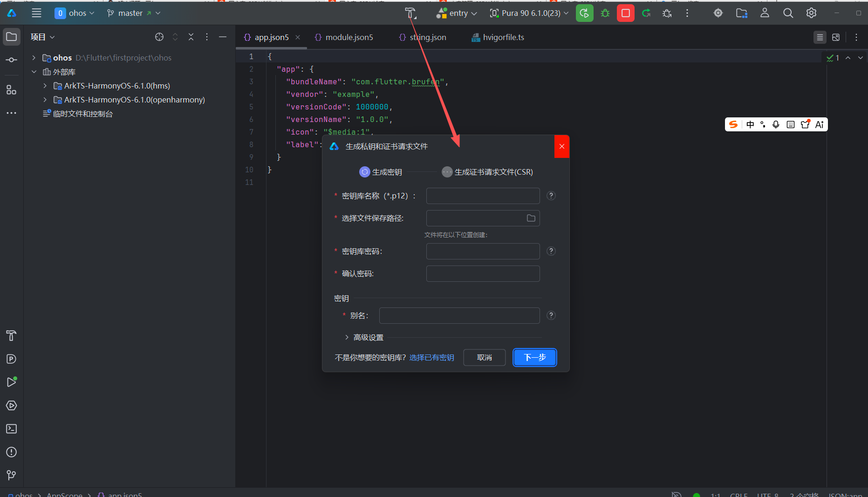Open editor tabs more options

(x=856, y=37)
